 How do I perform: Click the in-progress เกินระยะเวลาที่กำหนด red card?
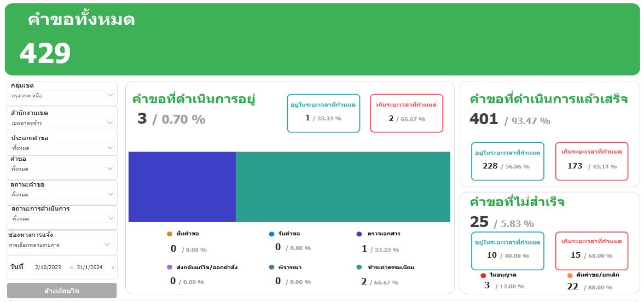(x=407, y=113)
